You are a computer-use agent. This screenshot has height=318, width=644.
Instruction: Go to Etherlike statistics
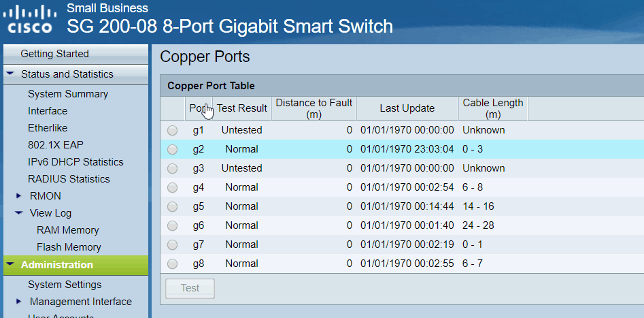pos(48,128)
